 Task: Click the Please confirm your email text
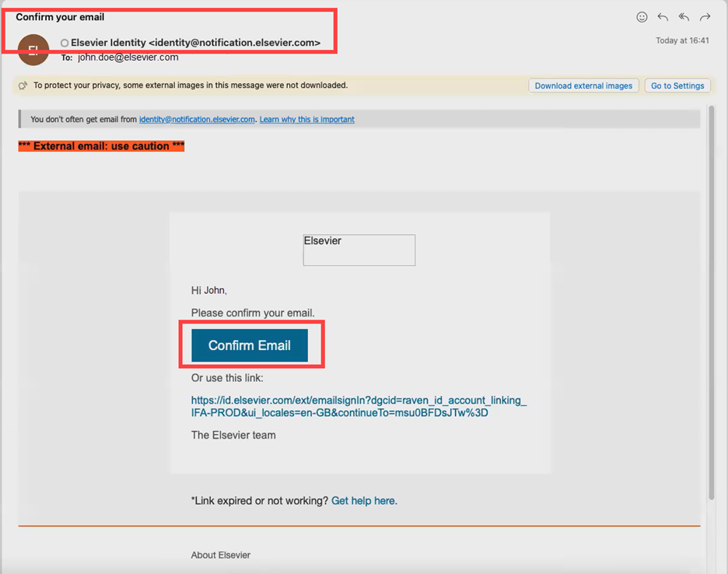point(253,313)
